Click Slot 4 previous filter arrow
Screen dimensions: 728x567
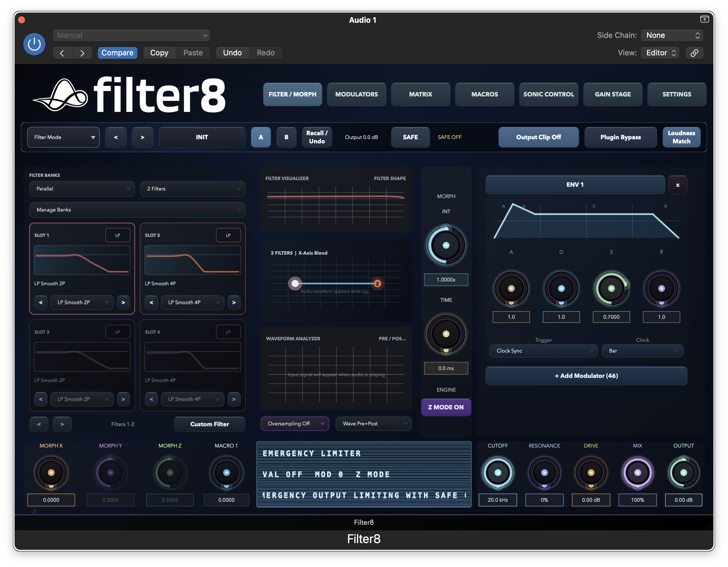pyautogui.click(x=151, y=399)
